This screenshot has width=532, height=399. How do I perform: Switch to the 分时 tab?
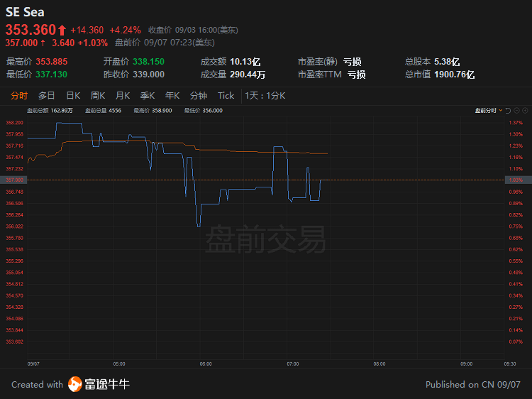pyautogui.click(x=19, y=96)
